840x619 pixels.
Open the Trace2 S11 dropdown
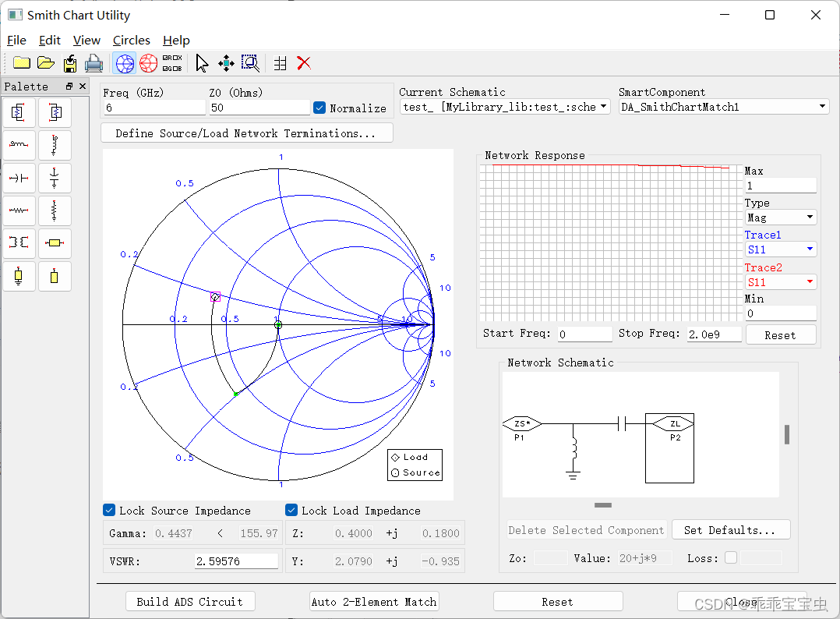(781, 282)
